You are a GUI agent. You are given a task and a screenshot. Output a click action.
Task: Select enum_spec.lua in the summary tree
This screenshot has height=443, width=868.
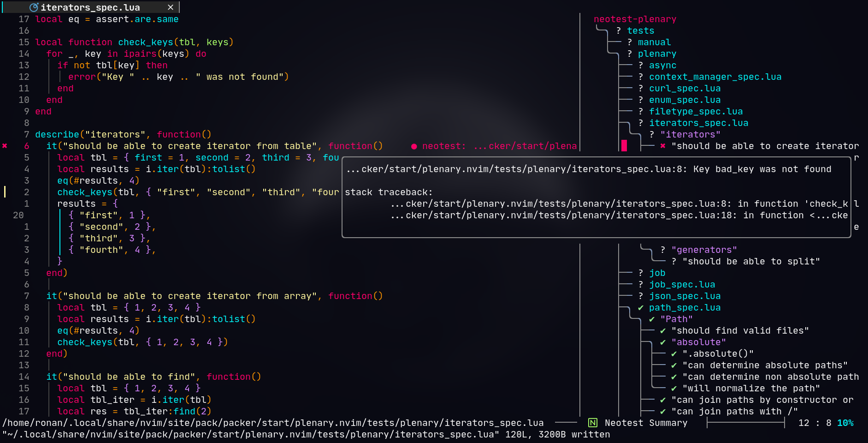click(685, 100)
